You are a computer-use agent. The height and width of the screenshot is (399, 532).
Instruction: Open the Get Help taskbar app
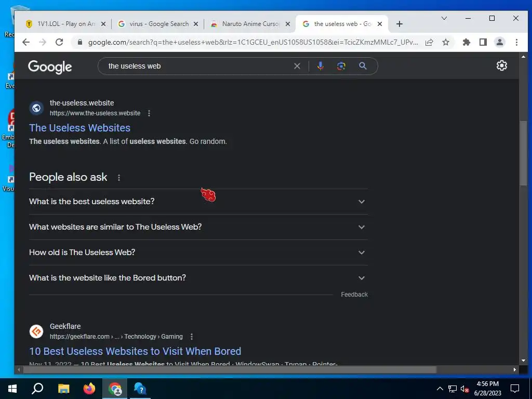(140, 389)
